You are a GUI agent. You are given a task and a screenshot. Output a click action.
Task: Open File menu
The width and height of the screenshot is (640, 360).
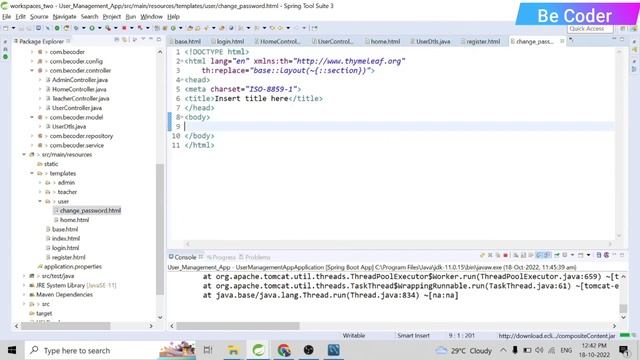tap(7, 17)
